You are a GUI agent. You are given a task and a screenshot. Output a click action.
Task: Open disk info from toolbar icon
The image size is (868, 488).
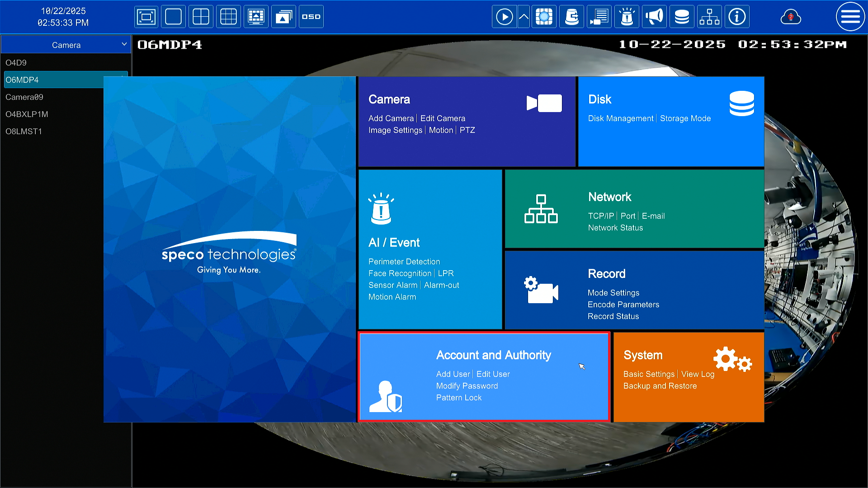[682, 17]
